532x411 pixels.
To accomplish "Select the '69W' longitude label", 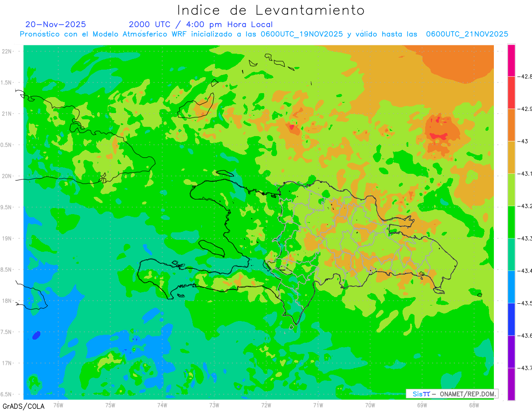I will (422, 405).
